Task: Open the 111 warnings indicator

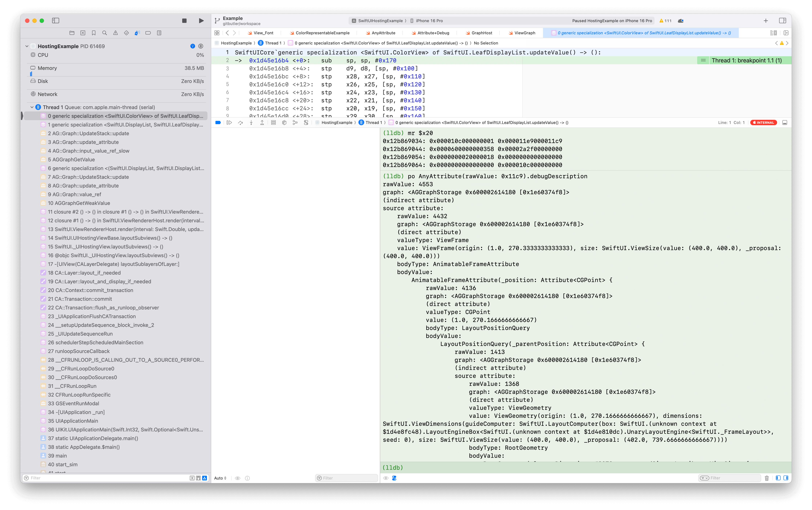Action: (665, 21)
